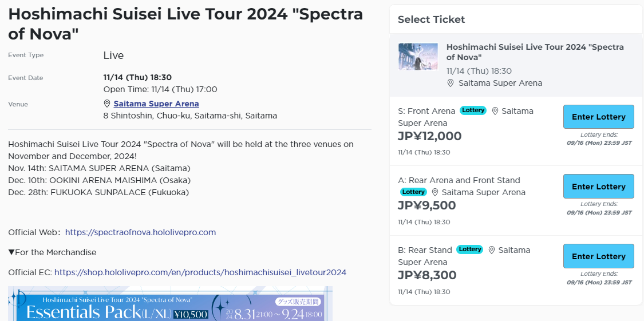Image resolution: width=644 pixels, height=321 pixels.
Task: Click the main event page title heading
Action: tap(185, 23)
